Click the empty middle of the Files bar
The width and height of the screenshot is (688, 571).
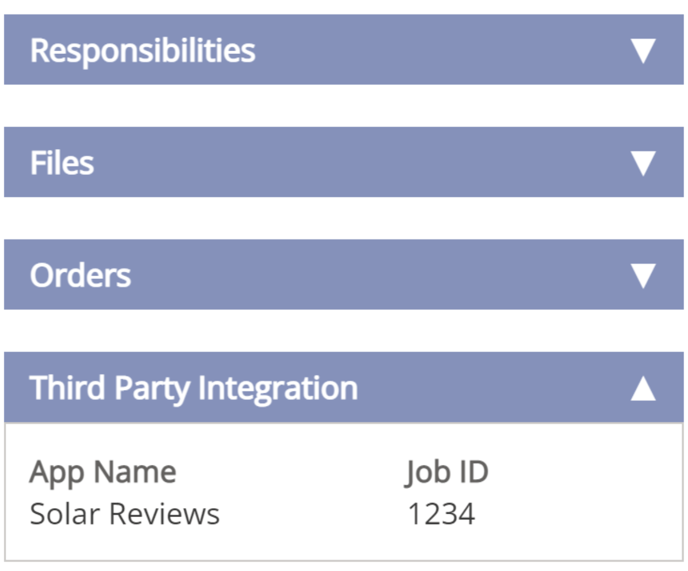tap(350, 163)
